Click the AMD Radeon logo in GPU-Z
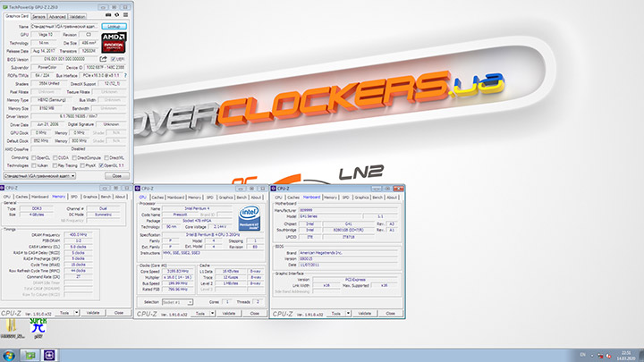Screen dimensions: 644x362 tap(114, 43)
